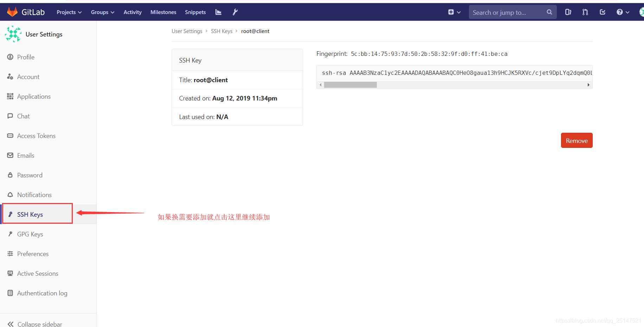Open instance statistics chart icon

218,12
